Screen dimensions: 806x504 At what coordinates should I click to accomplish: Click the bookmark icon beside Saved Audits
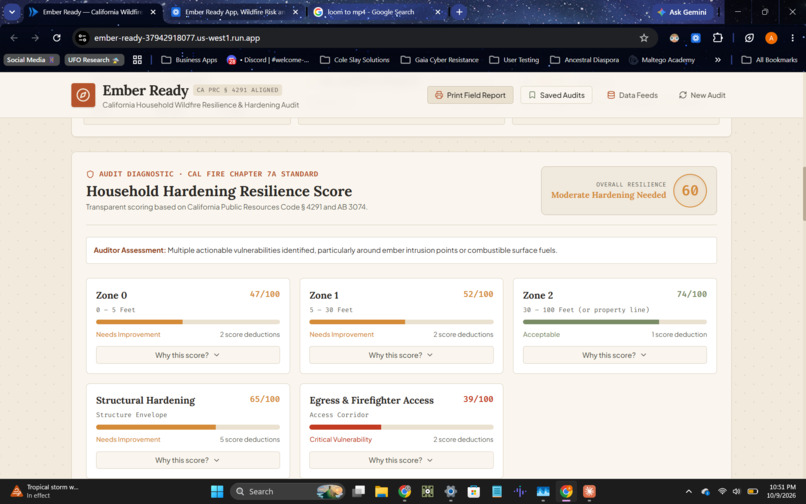pyautogui.click(x=532, y=95)
